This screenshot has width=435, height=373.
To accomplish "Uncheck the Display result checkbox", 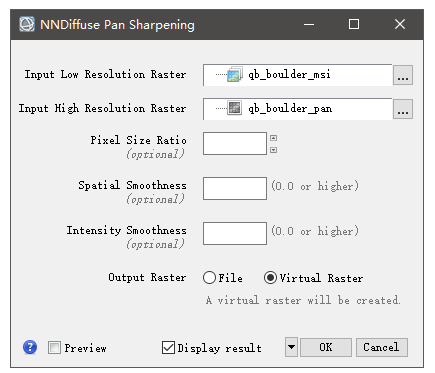I will click(x=168, y=348).
